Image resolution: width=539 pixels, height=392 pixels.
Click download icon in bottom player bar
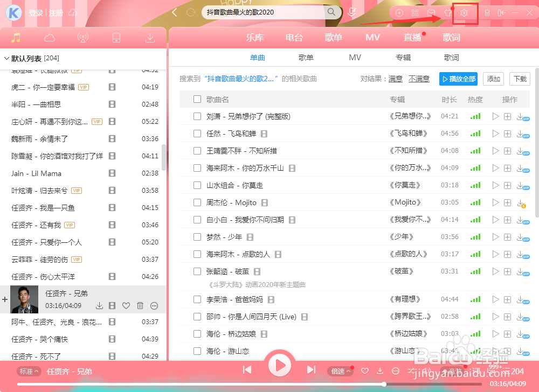tap(380, 371)
